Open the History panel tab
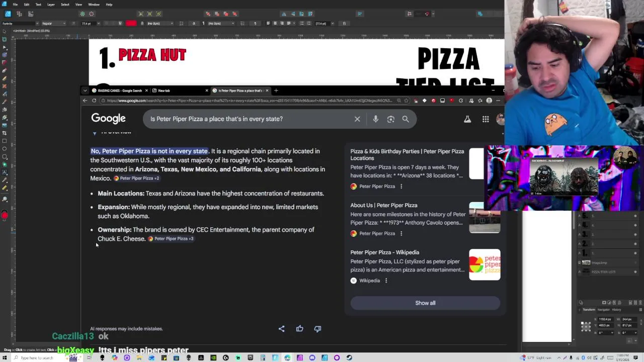 click(616, 310)
